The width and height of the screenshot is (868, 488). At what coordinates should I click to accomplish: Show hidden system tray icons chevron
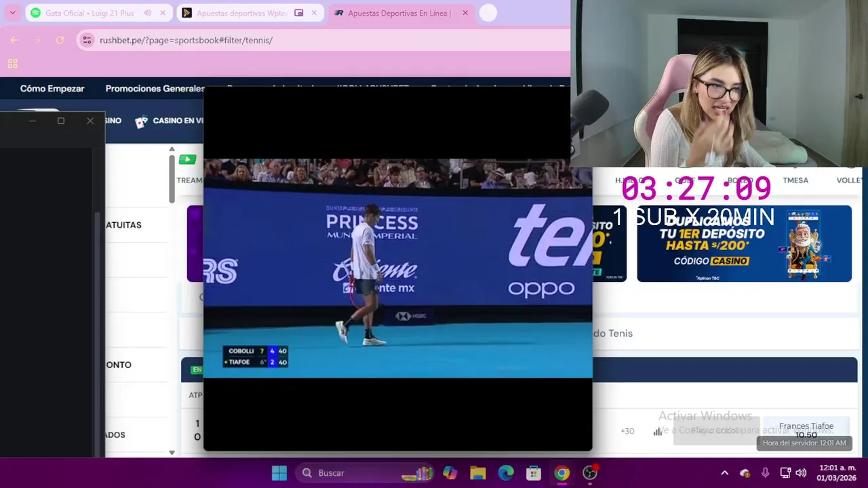click(724, 473)
